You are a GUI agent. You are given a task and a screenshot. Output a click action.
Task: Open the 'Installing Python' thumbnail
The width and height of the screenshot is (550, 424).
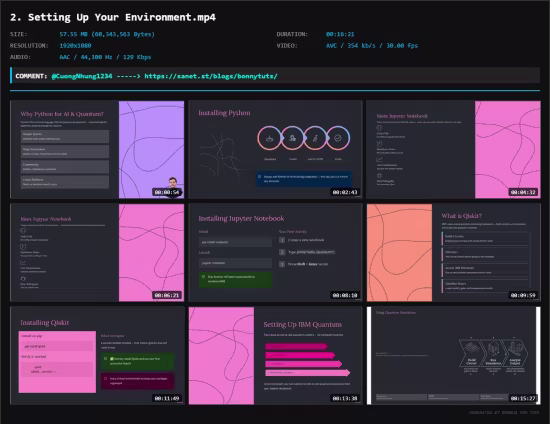(275, 149)
